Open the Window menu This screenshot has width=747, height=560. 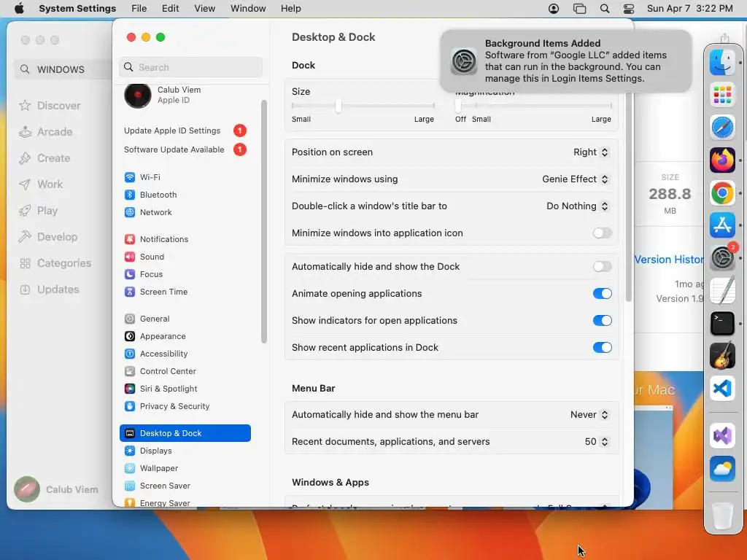[x=248, y=9]
